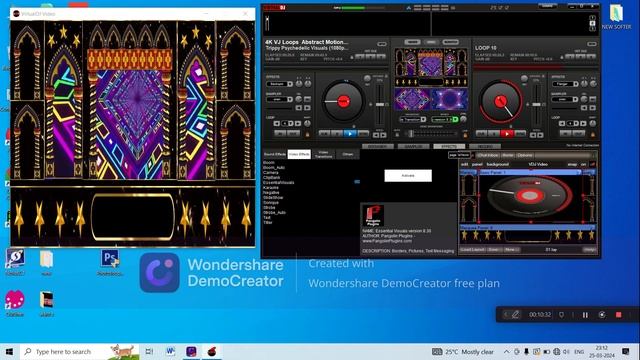
Task: Click the Activate button
Action: click(x=408, y=176)
